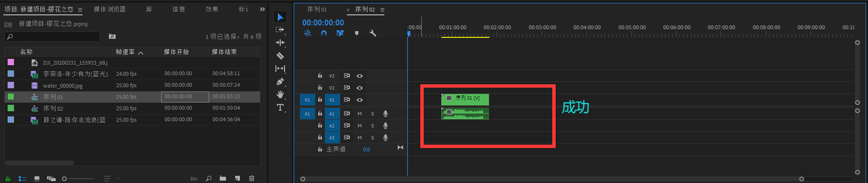Delete selected item with trash icon
The width and height of the screenshot is (868, 183).
click(x=251, y=178)
